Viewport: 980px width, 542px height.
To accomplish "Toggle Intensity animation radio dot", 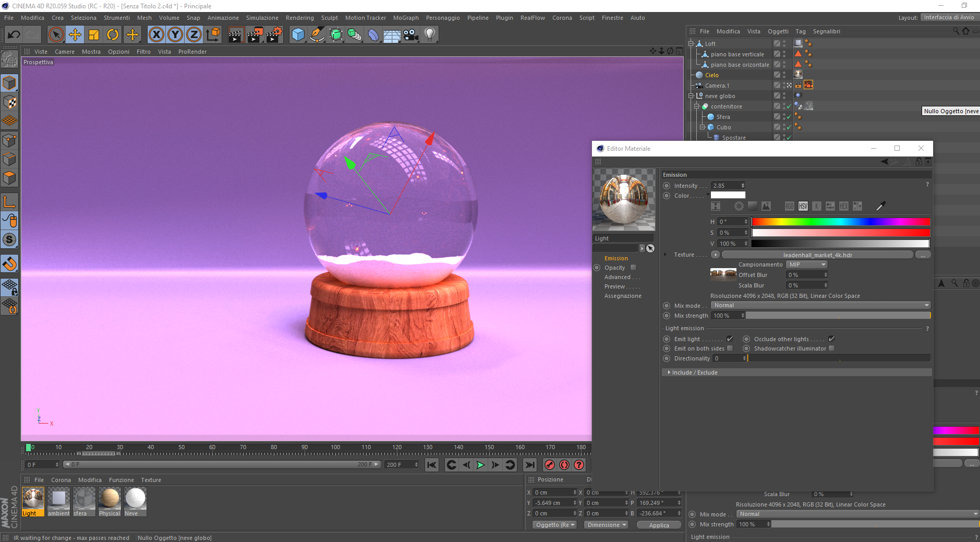I will tap(667, 186).
